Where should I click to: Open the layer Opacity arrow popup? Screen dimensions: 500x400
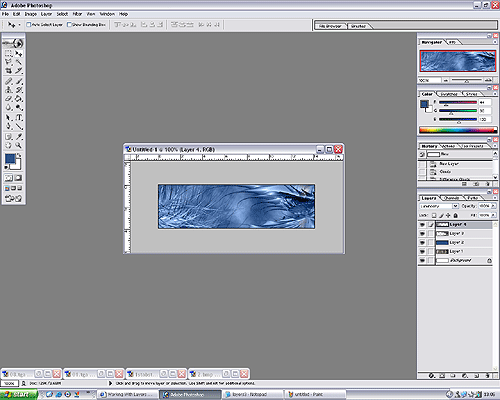[x=493, y=206]
